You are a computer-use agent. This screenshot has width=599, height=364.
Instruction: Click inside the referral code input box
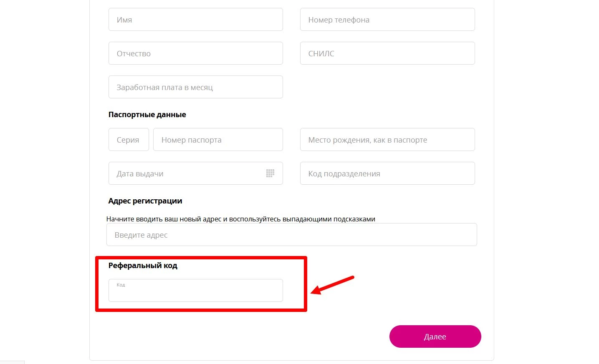tap(195, 293)
